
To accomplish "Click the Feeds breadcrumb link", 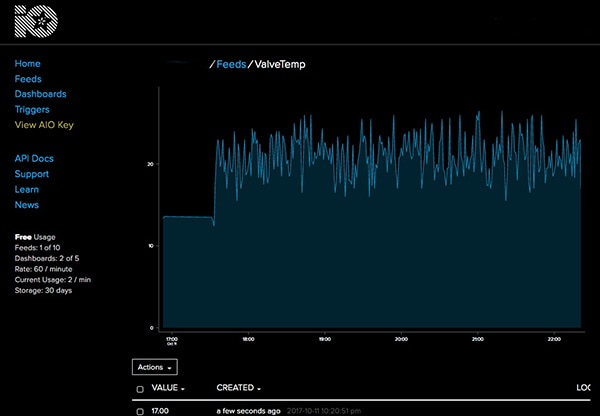I will point(231,65).
